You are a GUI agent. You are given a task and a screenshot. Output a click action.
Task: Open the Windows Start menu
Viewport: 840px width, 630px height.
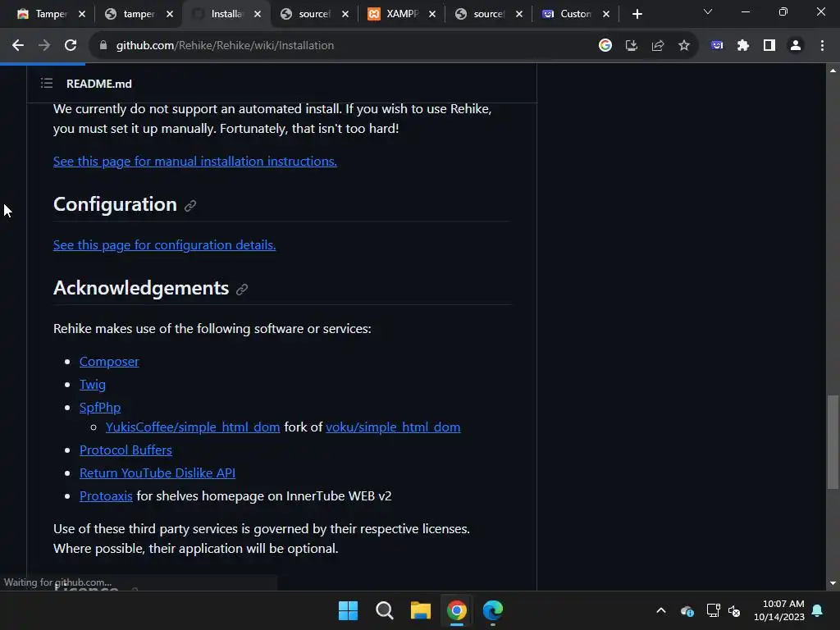point(348,610)
